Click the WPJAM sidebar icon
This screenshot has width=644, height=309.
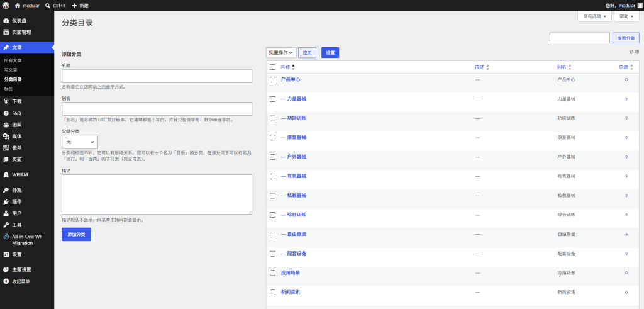[6, 174]
